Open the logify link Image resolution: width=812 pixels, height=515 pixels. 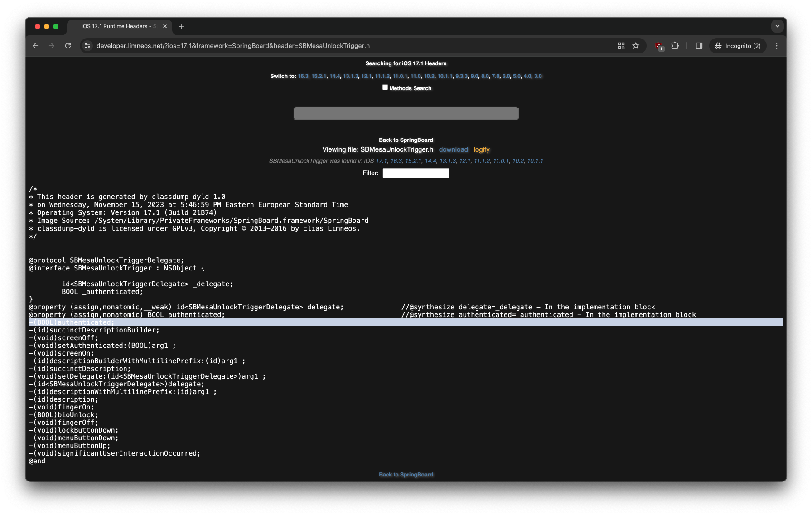click(482, 149)
